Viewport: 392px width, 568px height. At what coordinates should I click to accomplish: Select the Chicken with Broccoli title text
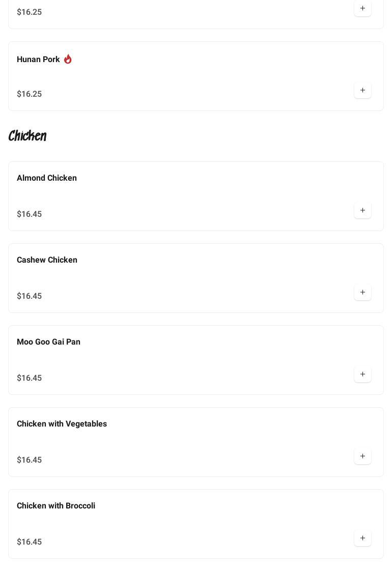point(56,506)
